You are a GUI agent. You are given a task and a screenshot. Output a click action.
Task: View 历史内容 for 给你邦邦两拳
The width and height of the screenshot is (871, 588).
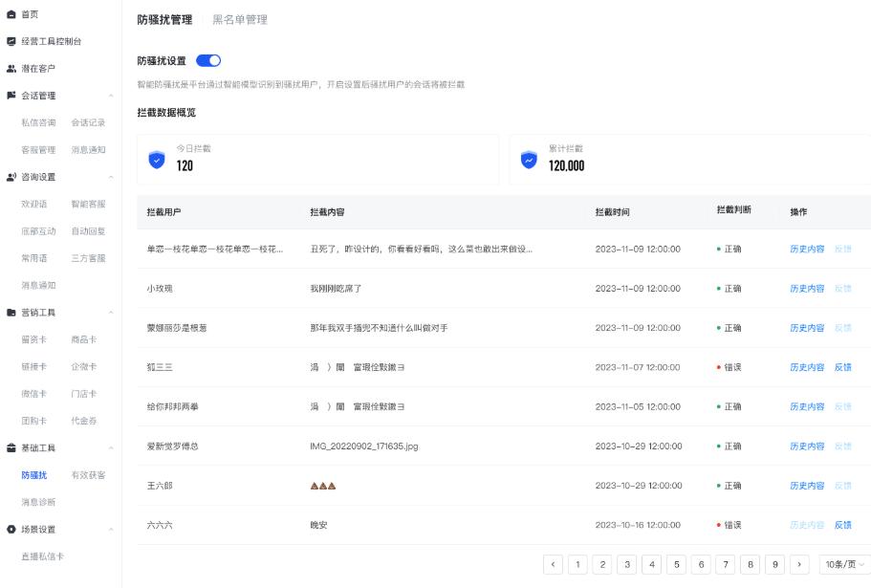pos(807,407)
